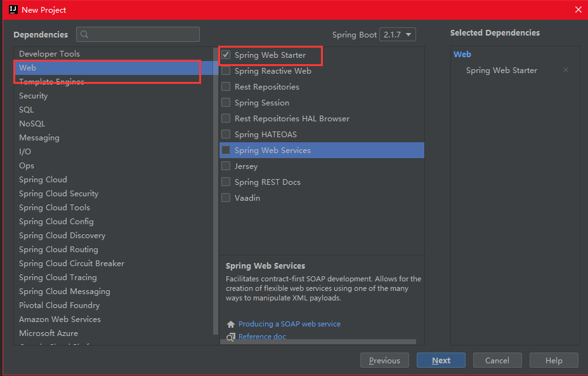Remove Spring Web Starter from selected dependencies
588x376 pixels.
[x=566, y=70]
